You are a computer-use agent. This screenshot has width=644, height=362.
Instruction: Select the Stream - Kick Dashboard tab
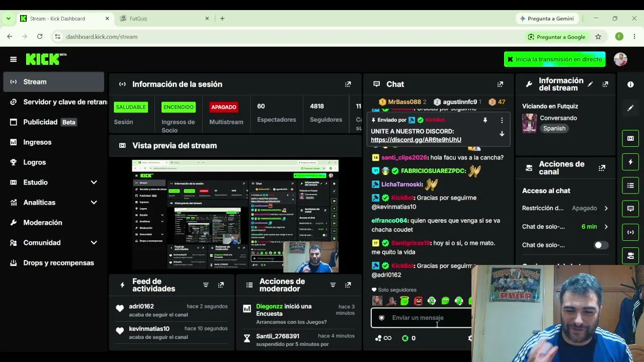pyautogui.click(x=64, y=19)
